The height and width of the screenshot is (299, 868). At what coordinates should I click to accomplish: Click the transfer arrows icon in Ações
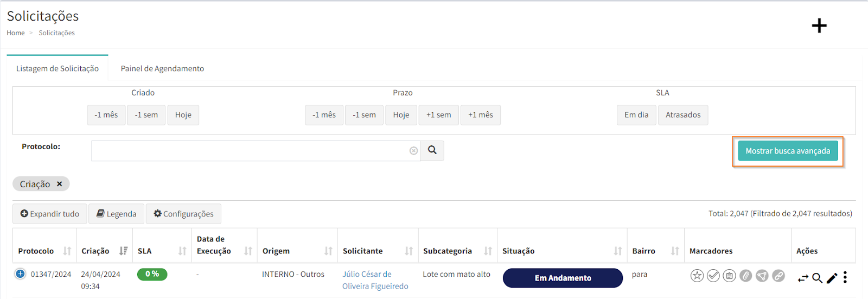pyautogui.click(x=803, y=278)
